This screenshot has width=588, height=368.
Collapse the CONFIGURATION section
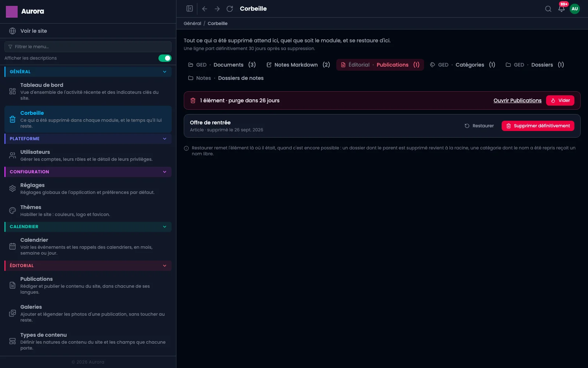click(88, 172)
